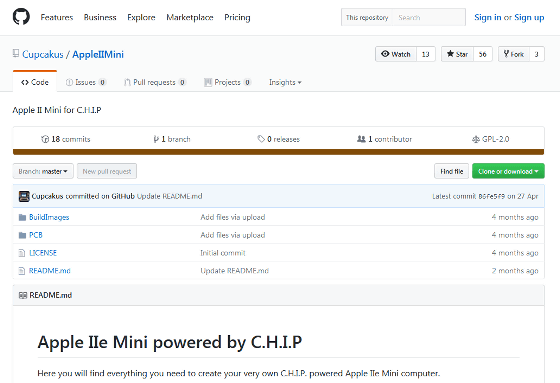Click the commits history icon
The height and width of the screenshot is (383, 560).
click(45, 139)
